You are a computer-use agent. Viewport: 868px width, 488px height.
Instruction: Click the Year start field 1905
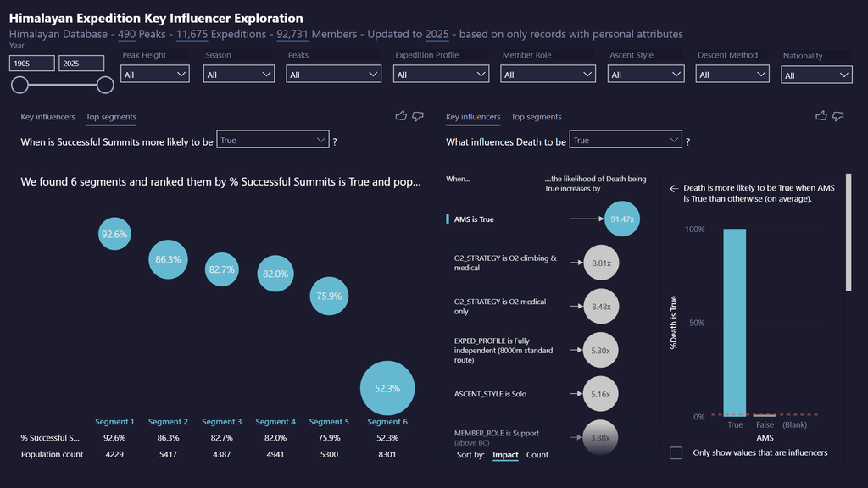[32, 63]
